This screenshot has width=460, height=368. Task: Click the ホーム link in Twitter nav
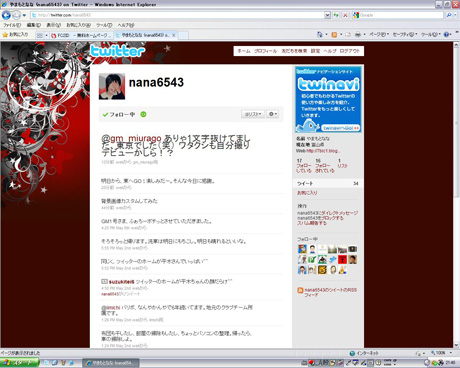[244, 51]
